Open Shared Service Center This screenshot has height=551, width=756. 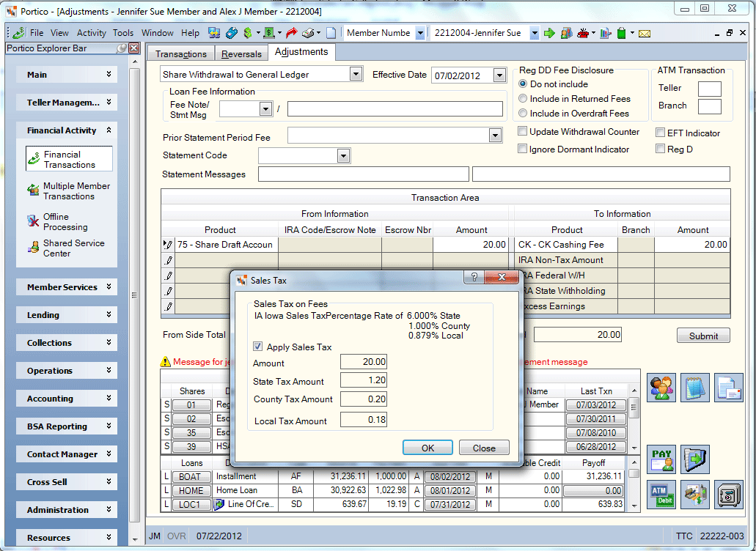(66, 248)
